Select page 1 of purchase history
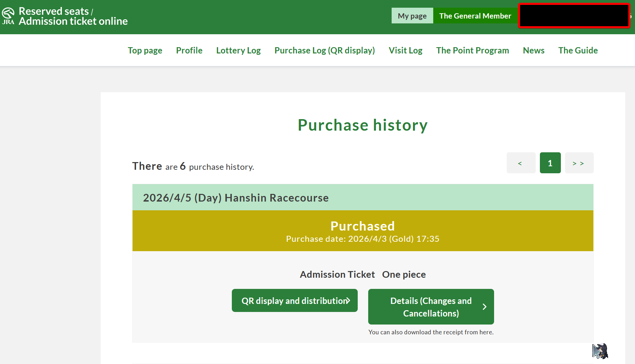 pyautogui.click(x=550, y=163)
